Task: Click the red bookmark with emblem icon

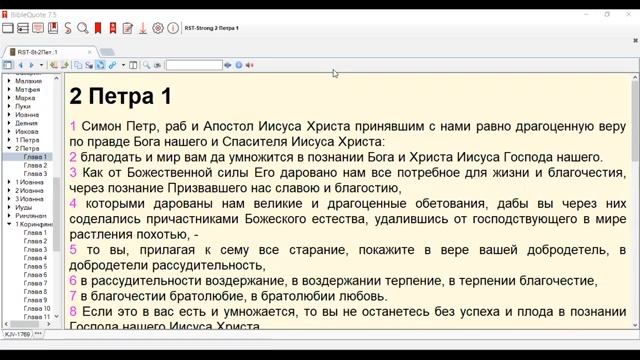Action: tap(113, 28)
